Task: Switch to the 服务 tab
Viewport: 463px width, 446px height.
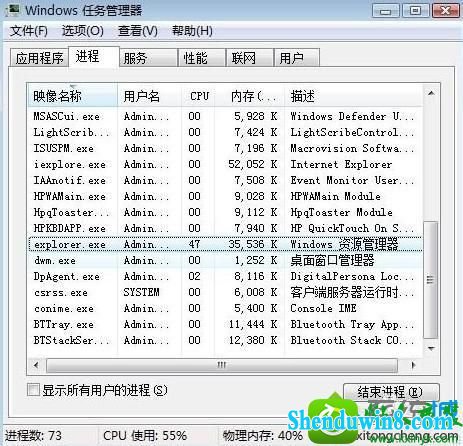Action: pos(148,58)
